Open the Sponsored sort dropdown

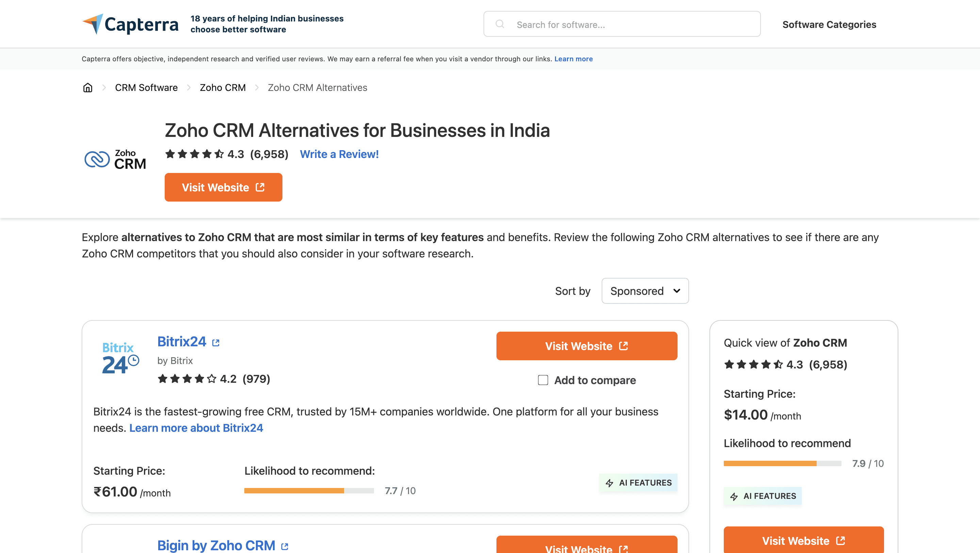point(644,291)
